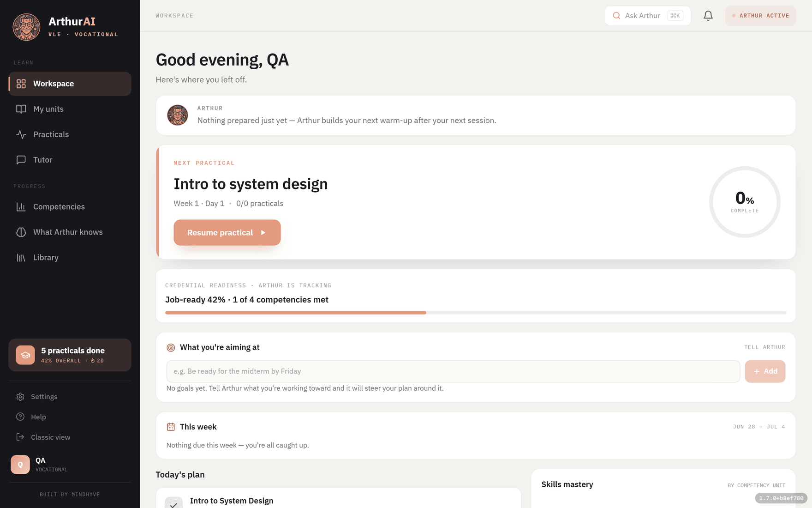Click the ⌘K shortcut badge
Screen dimensions: 812x508
(675, 16)
